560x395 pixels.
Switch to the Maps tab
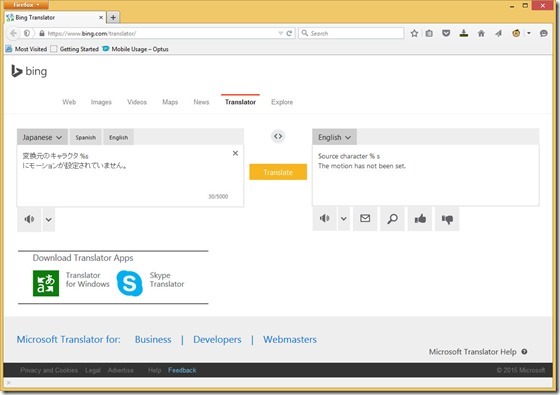[x=170, y=102]
